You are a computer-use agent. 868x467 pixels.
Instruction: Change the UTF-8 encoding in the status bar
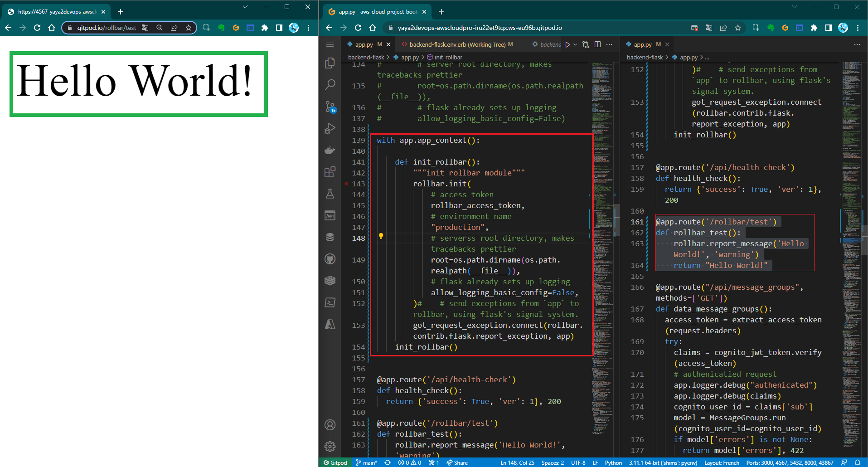click(578, 462)
